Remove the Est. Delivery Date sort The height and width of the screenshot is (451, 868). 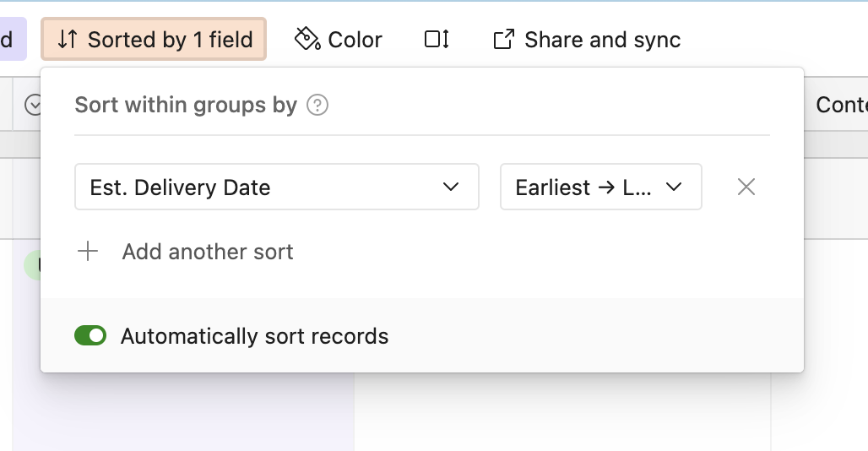746,187
